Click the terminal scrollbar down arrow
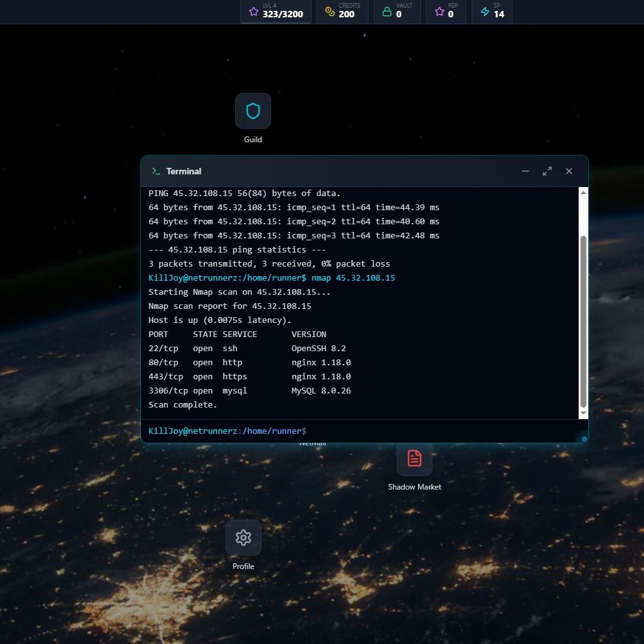Viewport: 644px width, 644px height. click(x=583, y=414)
